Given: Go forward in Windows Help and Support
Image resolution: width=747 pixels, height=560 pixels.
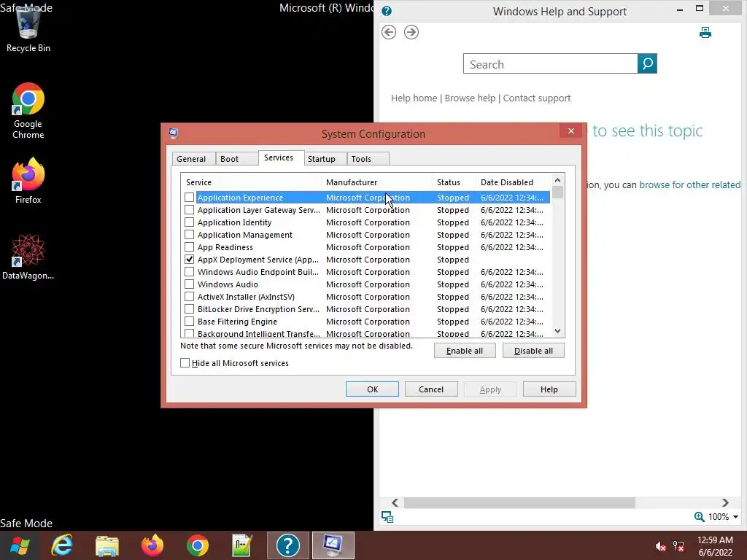Looking at the screenshot, I should 411,32.
